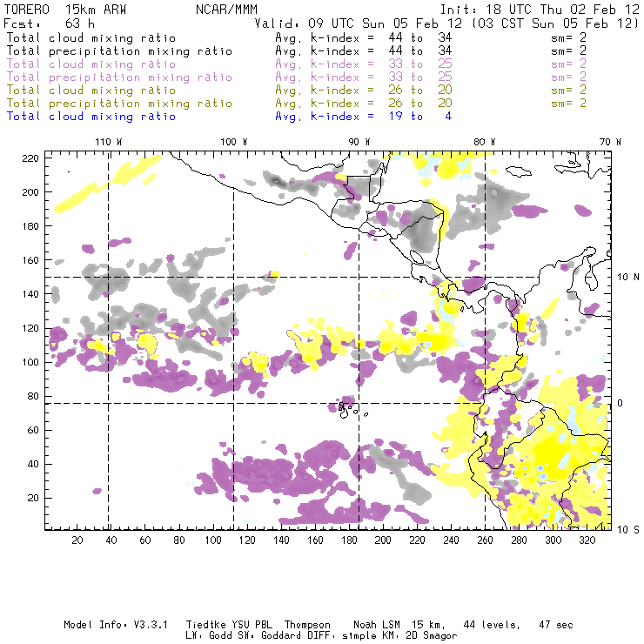Click the "NCAR/MMM" header label
Viewport: 644px width, 644px height.
227,10
